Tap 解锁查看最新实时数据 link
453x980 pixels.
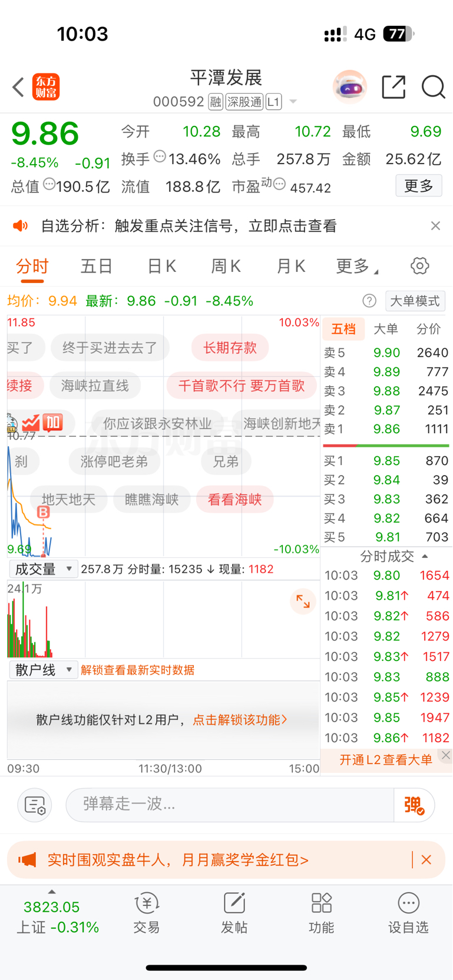(138, 670)
